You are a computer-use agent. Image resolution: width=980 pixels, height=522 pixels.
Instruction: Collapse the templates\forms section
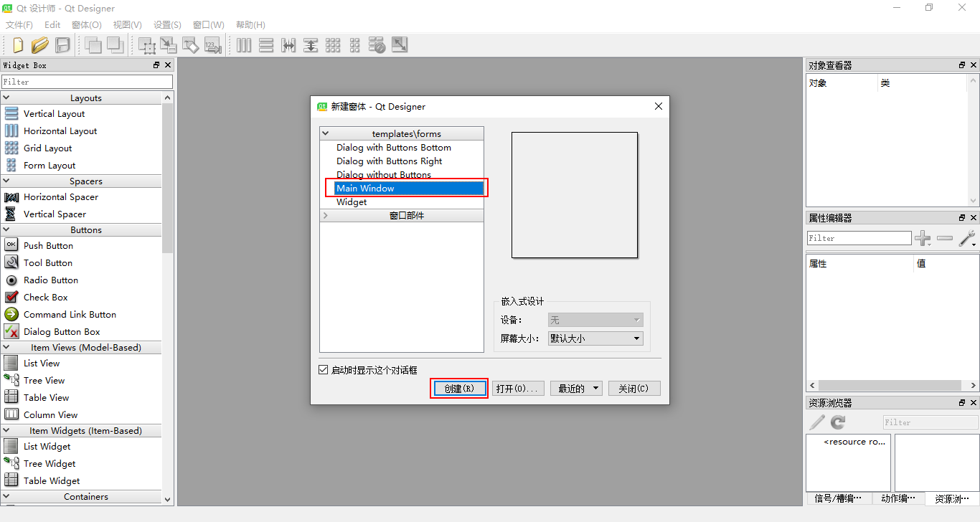point(325,133)
